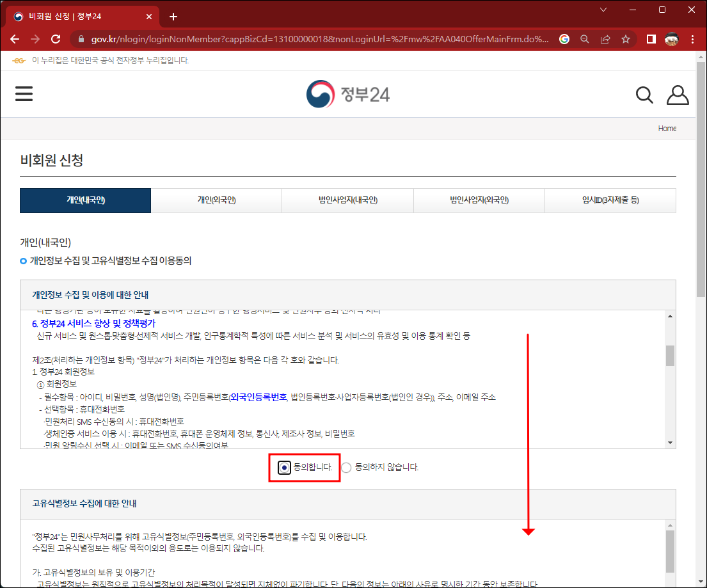Click the user profile icon in the header

pos(678,94)
